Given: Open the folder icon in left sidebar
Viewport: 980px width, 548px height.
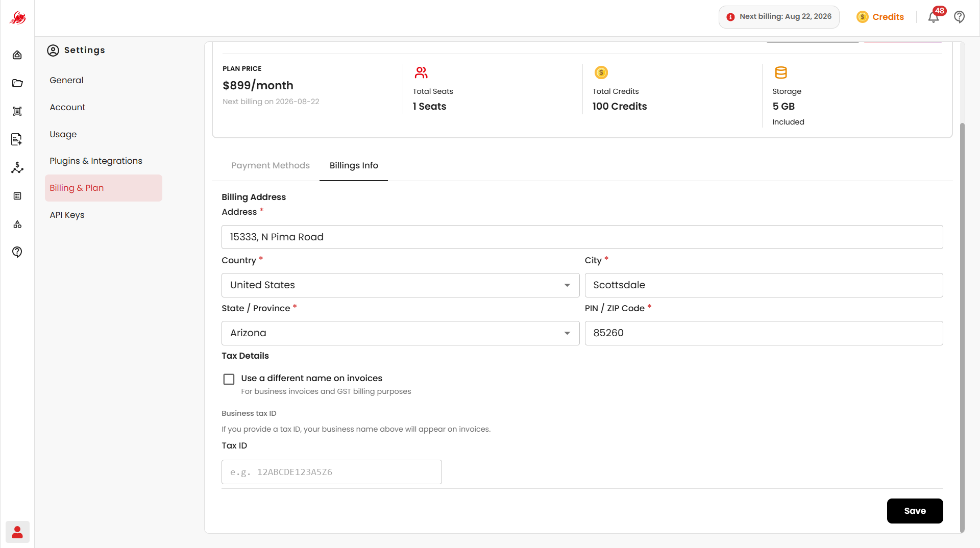Looking at the screenshot, I should (17, 83).
